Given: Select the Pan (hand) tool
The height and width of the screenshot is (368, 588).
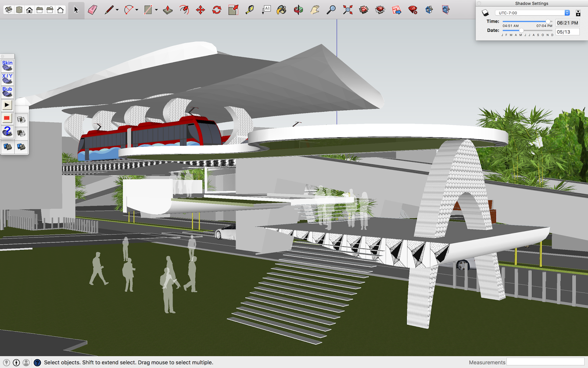Looking at the screenshot, I should click(x=315, y=10).
